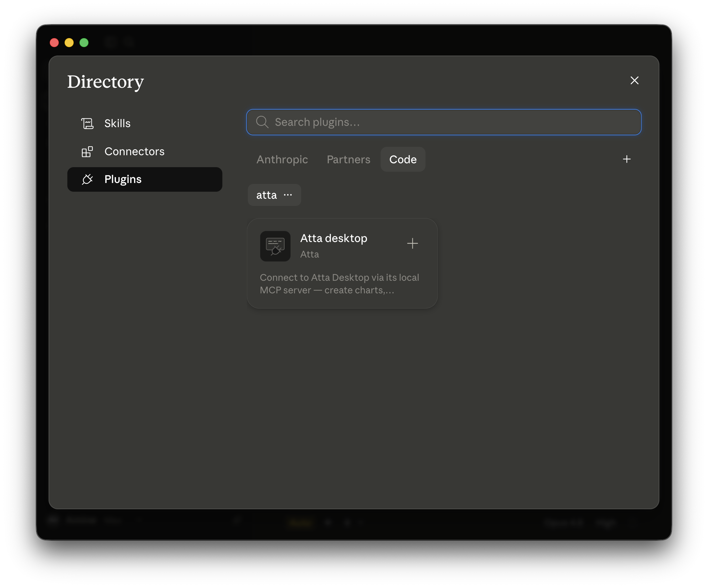
Task: Click the magnifier search icon
Action: point(262,122)
